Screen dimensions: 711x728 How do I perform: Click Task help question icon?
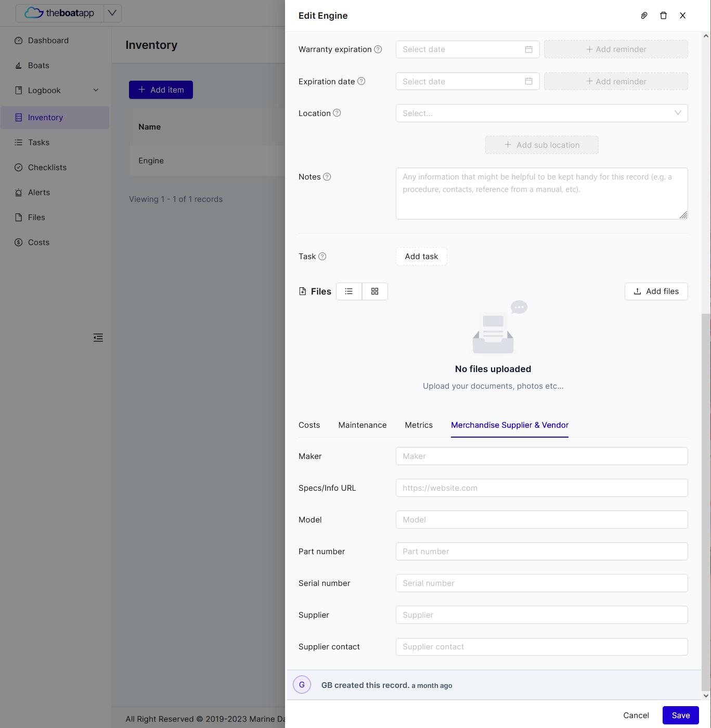tap(322, 257)
